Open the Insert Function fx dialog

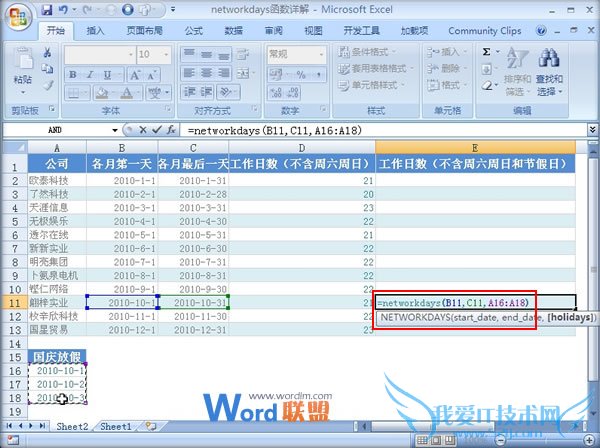(171, 130)
